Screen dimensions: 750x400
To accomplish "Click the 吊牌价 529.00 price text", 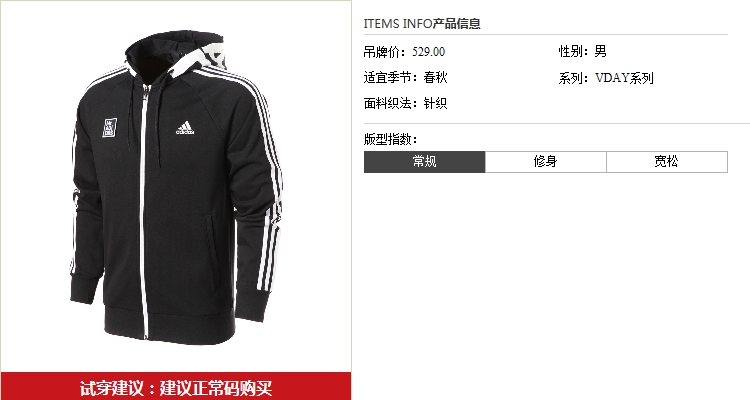I will (404, 52).
